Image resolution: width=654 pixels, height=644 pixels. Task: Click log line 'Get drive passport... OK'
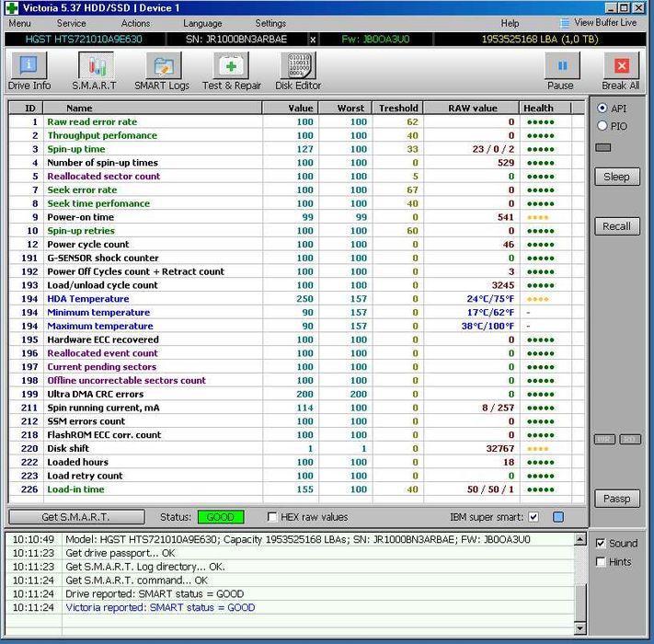click(120, 553)
